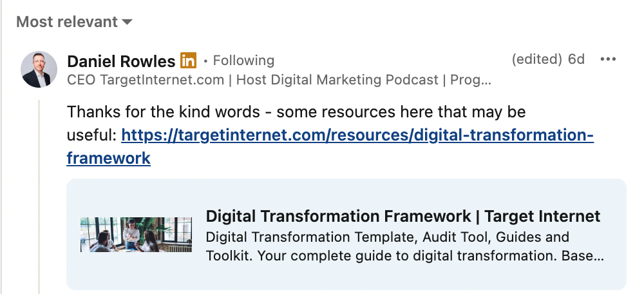Click the LinkedIn premium badge icon
Image resolution: width=644 pixels, height=294 pixels.
tap(188, 61)
